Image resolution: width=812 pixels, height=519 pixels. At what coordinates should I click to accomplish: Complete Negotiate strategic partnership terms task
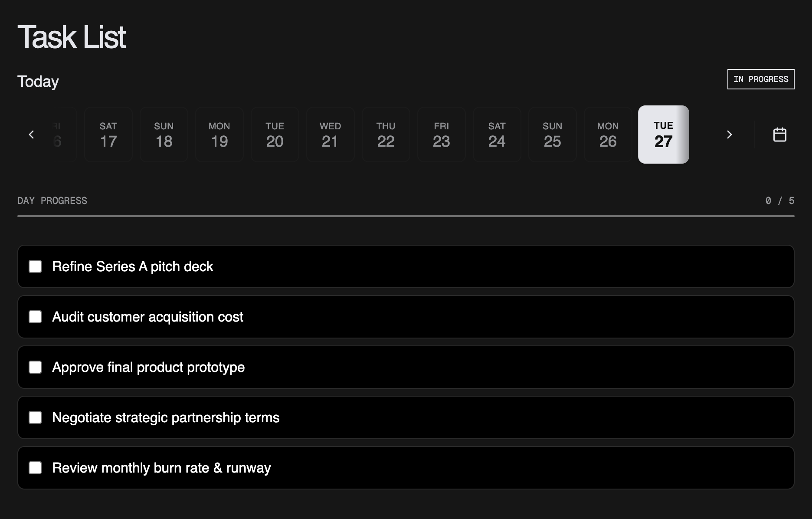pyautogui.click(x=35, y=417)
